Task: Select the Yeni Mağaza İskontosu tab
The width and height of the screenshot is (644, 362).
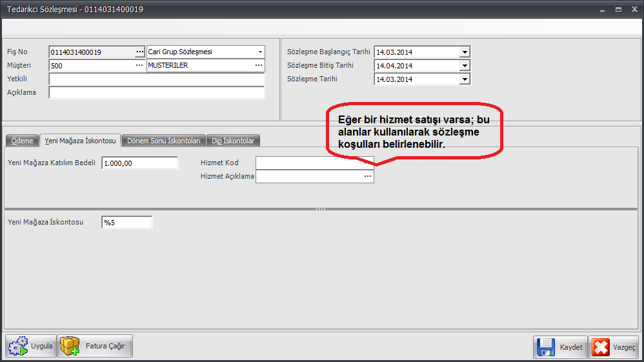Action: pos(80,141)
